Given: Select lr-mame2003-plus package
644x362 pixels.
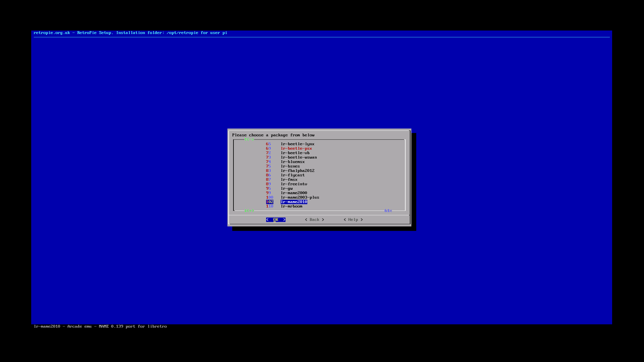Looking at the screenshot, I should point(300,197).
